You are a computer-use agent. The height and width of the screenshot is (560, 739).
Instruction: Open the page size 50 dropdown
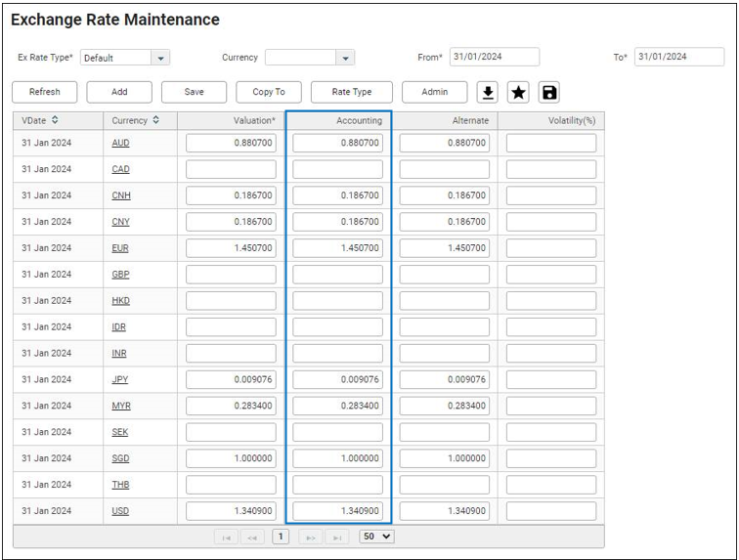tap(376, 537)
